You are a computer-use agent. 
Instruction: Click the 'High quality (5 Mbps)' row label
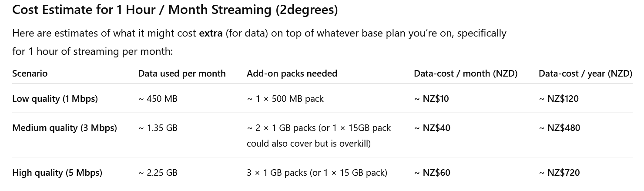click(57, 173)
